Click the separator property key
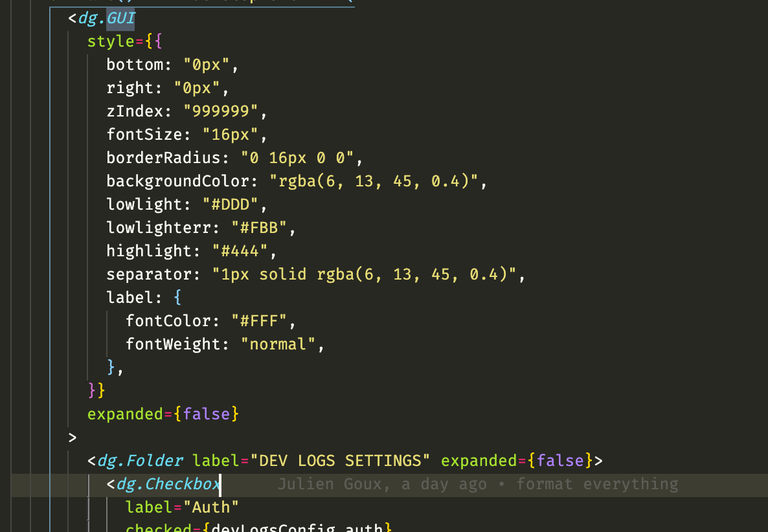 [x=149, y=274]
